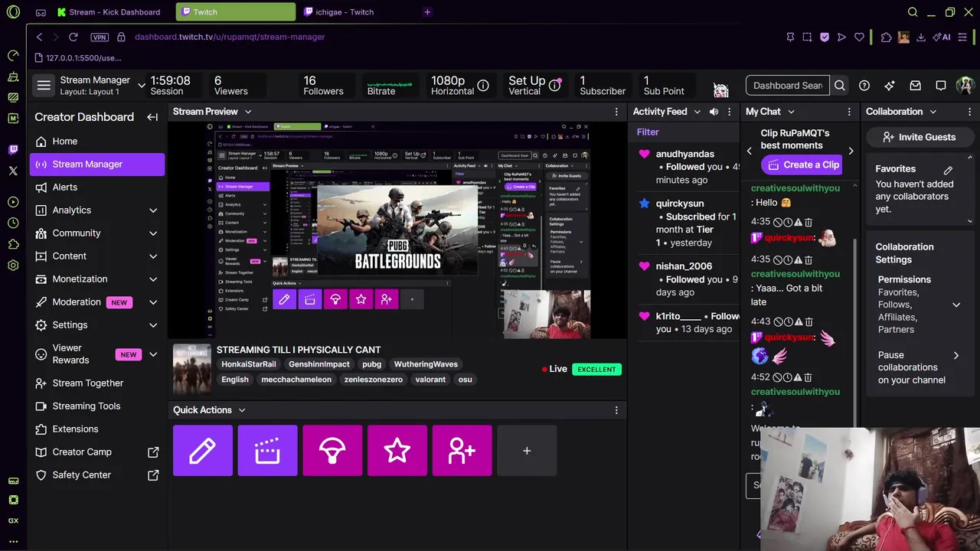980x551 pixels.
Task: Click the bitrate info circle next to 1080p
Action: click(x=483, y=86)
